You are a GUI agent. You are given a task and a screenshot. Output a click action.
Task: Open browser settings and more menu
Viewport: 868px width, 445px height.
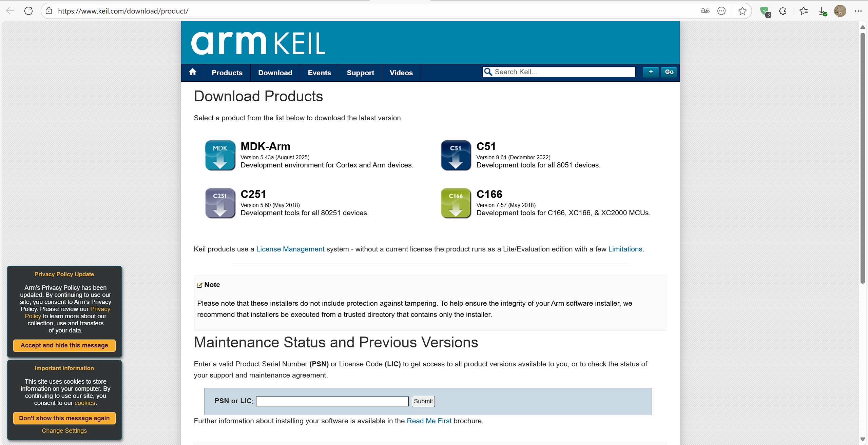[x=858, y=11]
